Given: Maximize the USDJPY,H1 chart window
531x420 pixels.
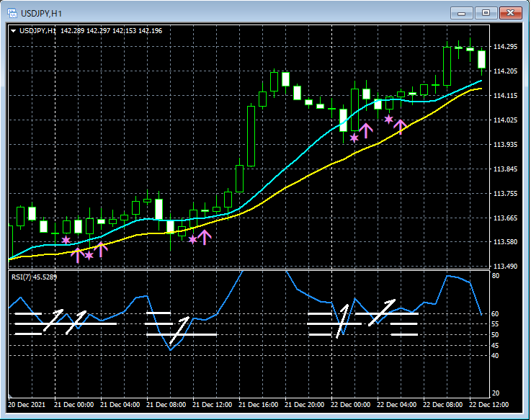Looking at the screenshot, I should [x=486, y=13].
